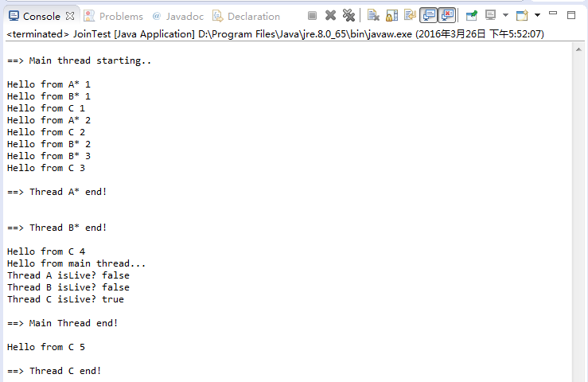Pin the console view
The height and width of the screenshot is (382, 588).
[x=471, y=15]
